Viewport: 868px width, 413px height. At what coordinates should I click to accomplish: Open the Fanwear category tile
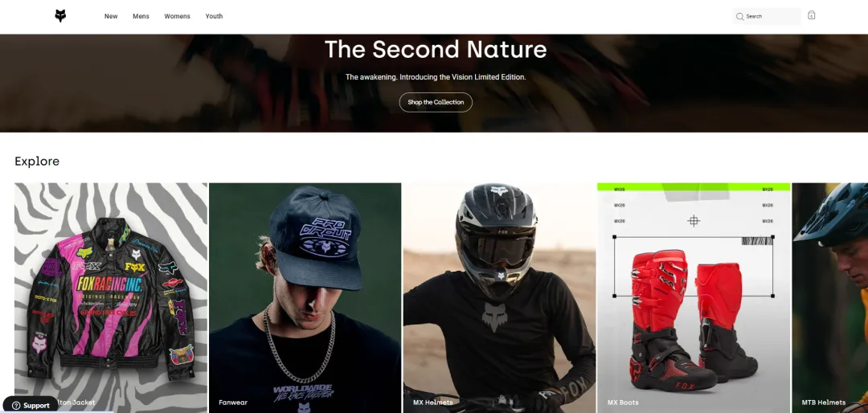(x=305, y=298)
